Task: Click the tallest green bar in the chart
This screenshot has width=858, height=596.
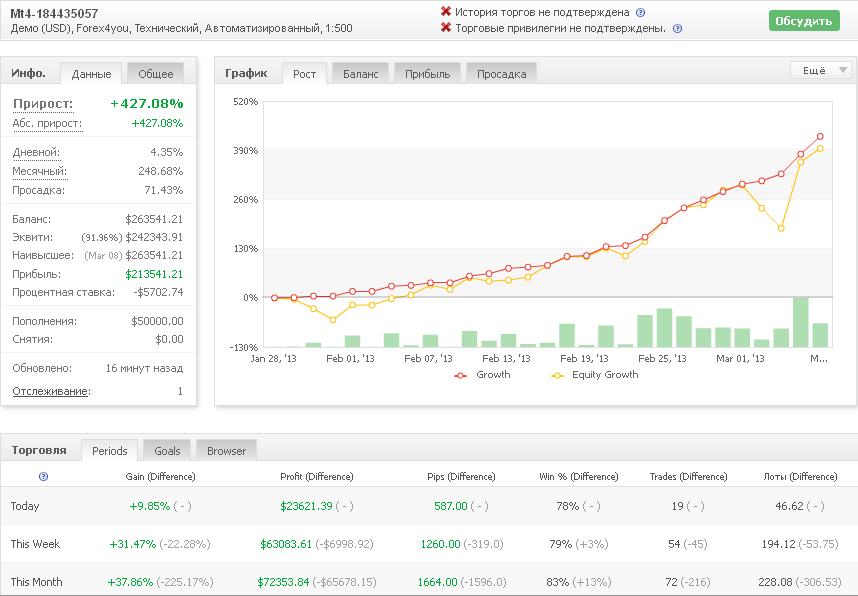Action: 801,322
